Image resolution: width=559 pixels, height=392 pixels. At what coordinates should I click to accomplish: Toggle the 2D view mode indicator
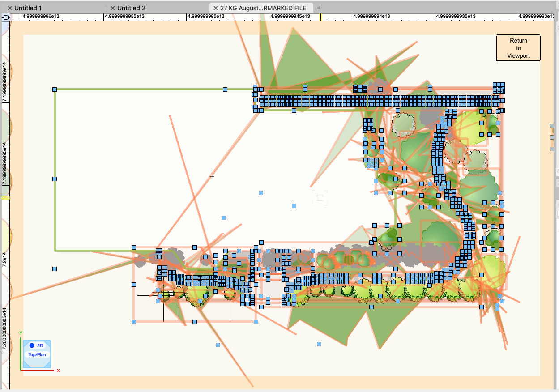point(36,345)
